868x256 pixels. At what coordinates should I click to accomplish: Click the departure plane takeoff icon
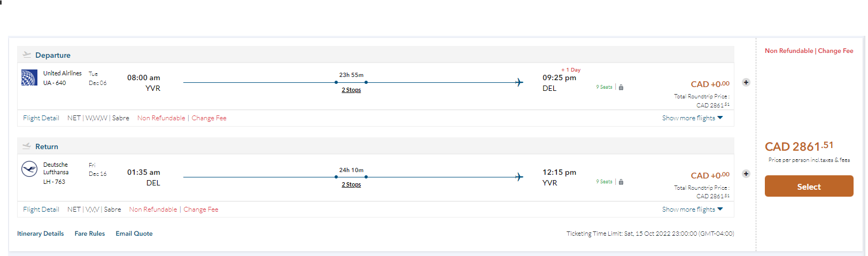(x=27, y=55)
